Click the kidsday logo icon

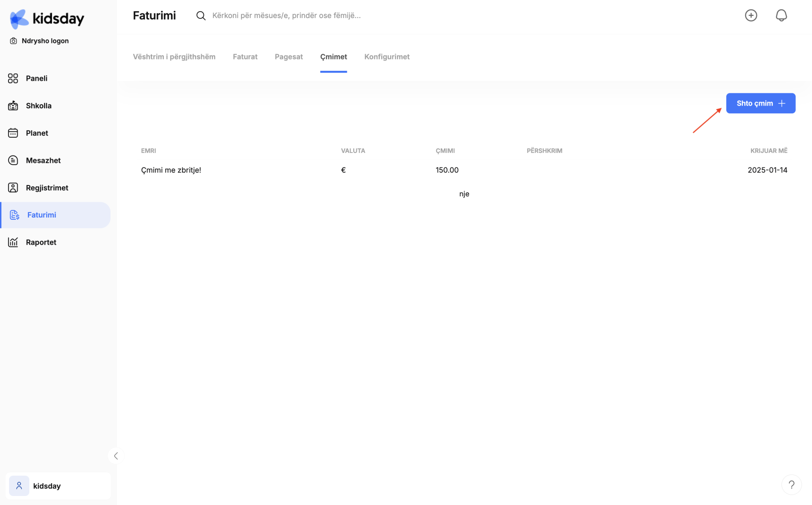19,19
